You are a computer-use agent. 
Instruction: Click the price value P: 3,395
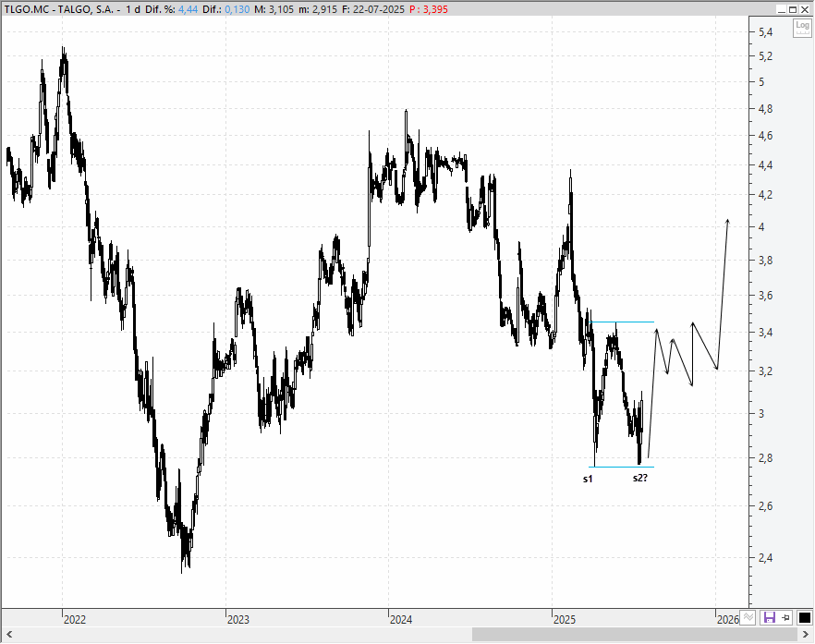[x=429, y=9]
